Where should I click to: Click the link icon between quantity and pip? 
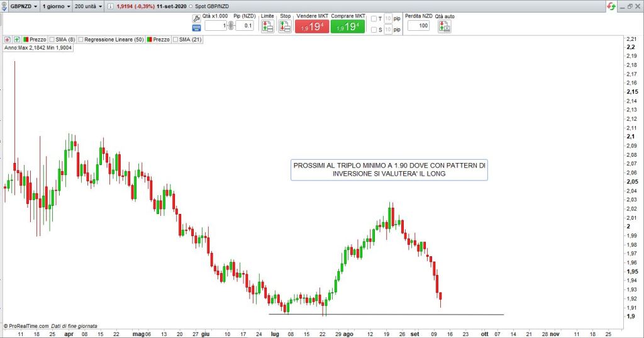(231, 26)
